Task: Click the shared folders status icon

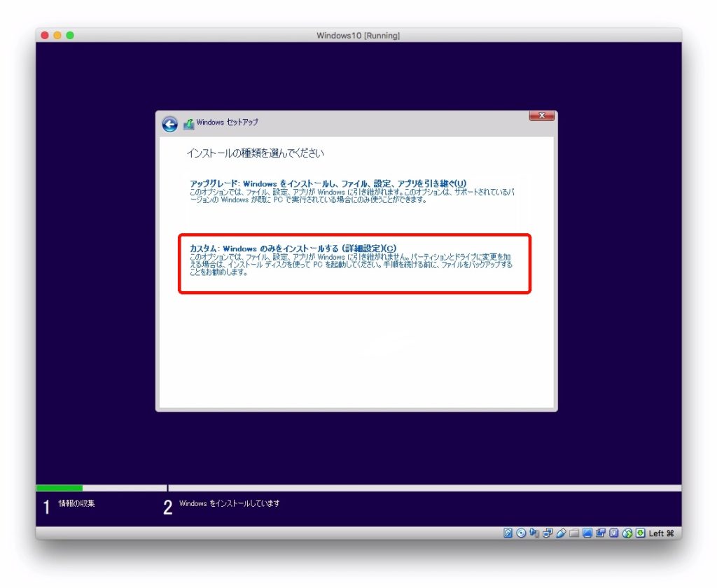Action: 574,533
